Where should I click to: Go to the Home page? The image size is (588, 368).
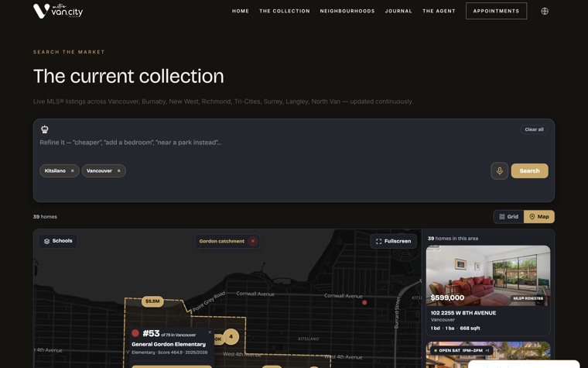click(x=241, y=12)
